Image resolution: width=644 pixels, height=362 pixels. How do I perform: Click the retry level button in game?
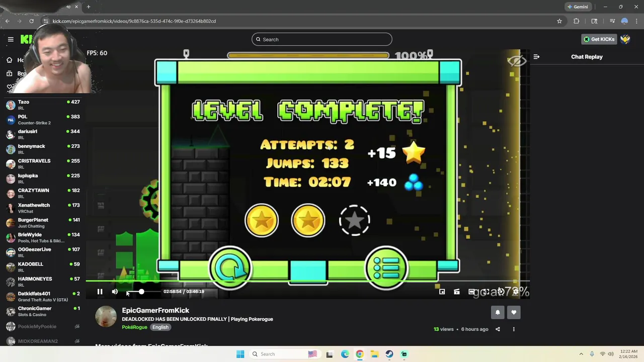point(230,268)
